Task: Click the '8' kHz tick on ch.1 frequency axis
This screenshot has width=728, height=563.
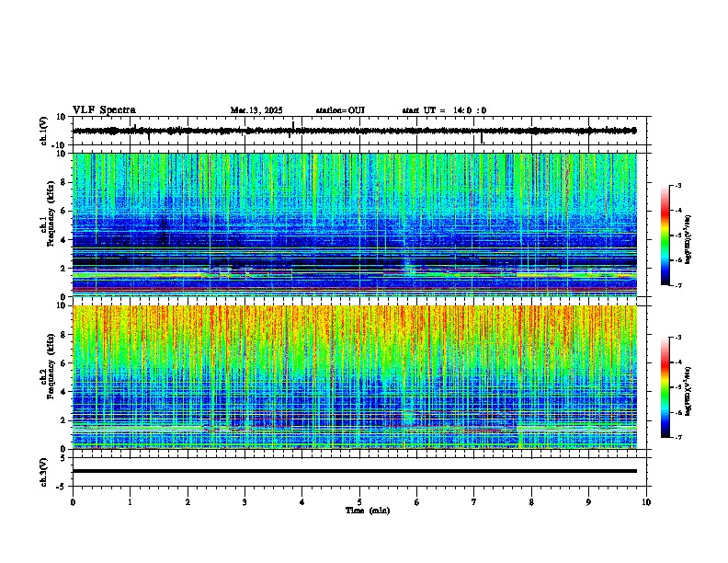Action: coord(63,182)
